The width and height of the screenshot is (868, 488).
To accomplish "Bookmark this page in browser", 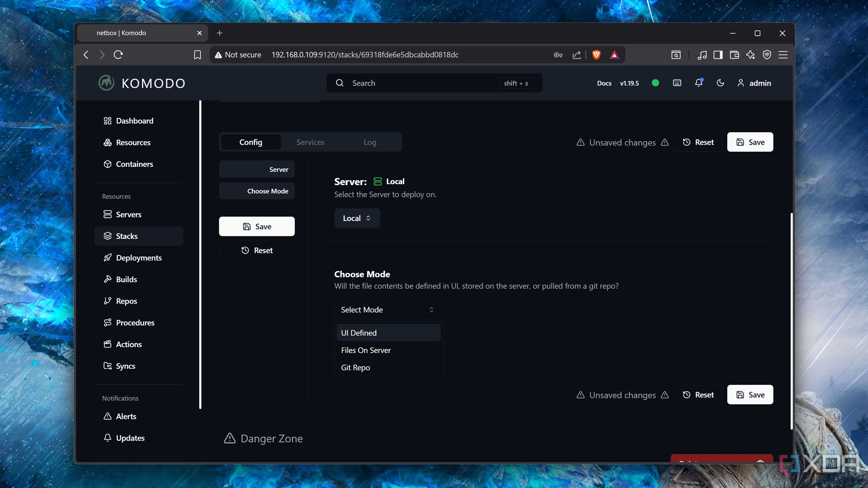I will (198, 54).
